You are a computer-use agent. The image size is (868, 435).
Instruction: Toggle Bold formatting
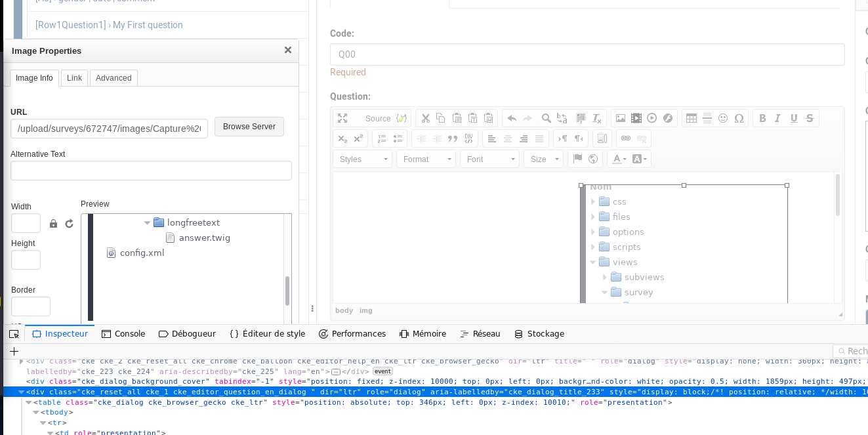(762, 119)
